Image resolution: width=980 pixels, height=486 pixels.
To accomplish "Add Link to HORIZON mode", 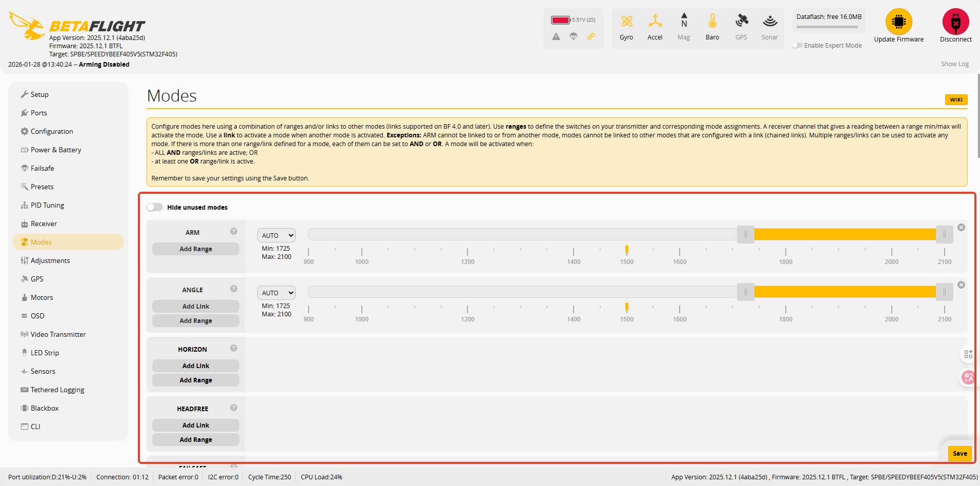I will 196,366.
